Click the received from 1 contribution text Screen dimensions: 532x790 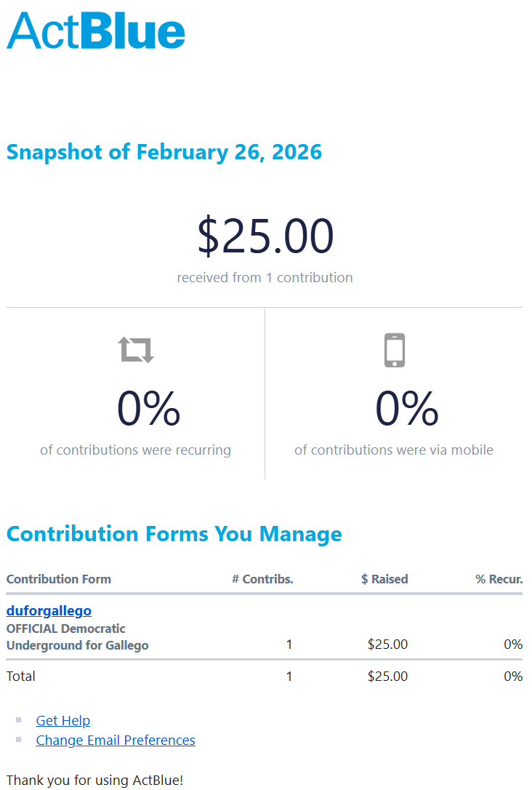pyautogui.click(x=265, y=277)
